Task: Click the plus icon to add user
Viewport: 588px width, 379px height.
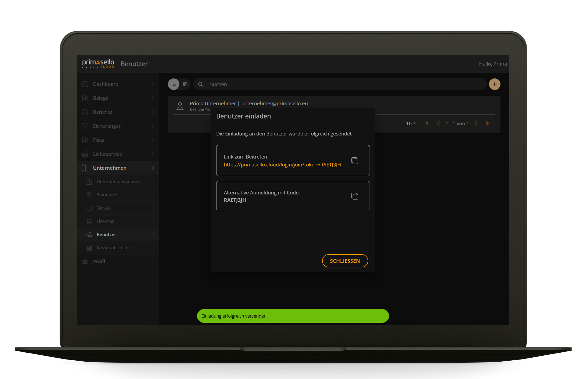Action: click(494, 84)
